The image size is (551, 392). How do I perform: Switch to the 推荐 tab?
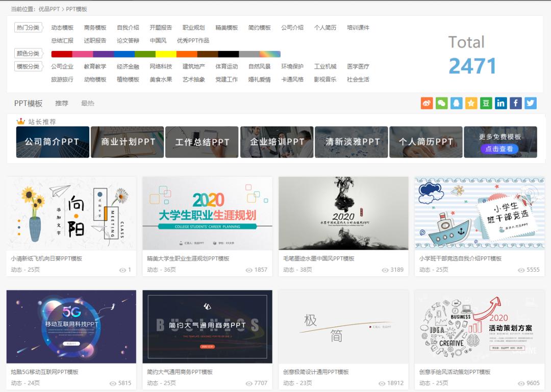62,103
